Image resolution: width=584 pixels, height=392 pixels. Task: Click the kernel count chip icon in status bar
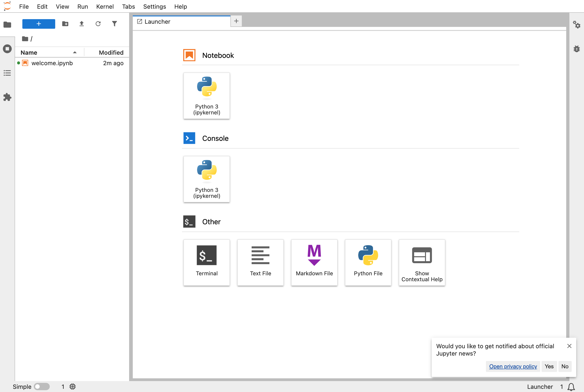73,387
